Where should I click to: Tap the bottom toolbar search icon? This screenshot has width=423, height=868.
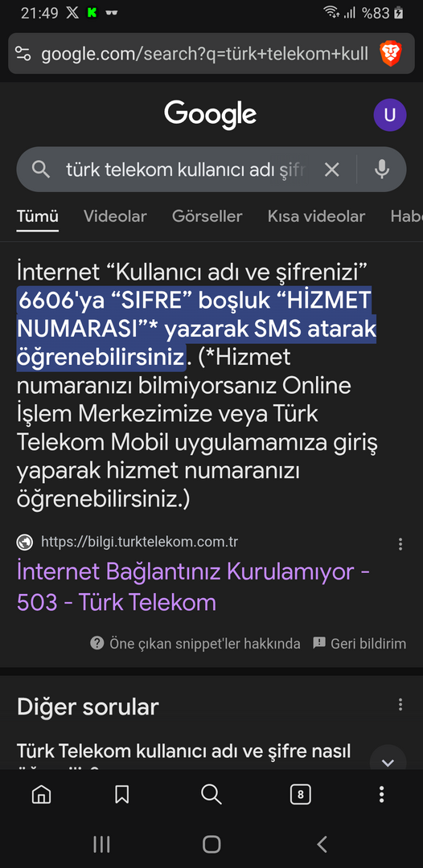[x=211, y=795]
